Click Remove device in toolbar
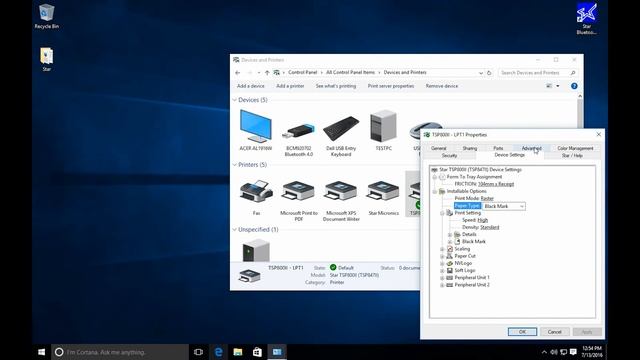 [x=442, y=86]
